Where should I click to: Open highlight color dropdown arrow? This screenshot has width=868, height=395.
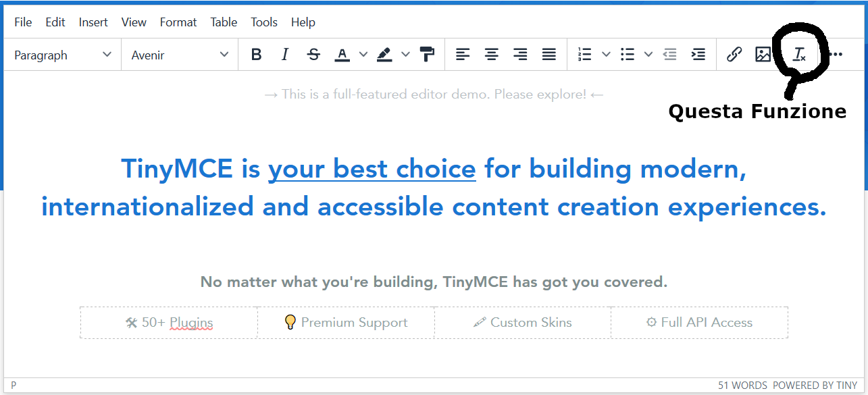point(405,55)
